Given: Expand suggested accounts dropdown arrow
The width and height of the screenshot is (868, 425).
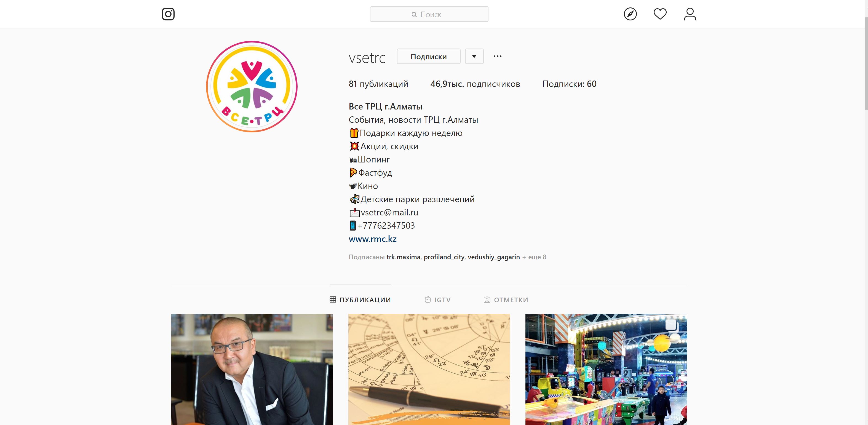Looking at the screenshot, I should point(474,56).
